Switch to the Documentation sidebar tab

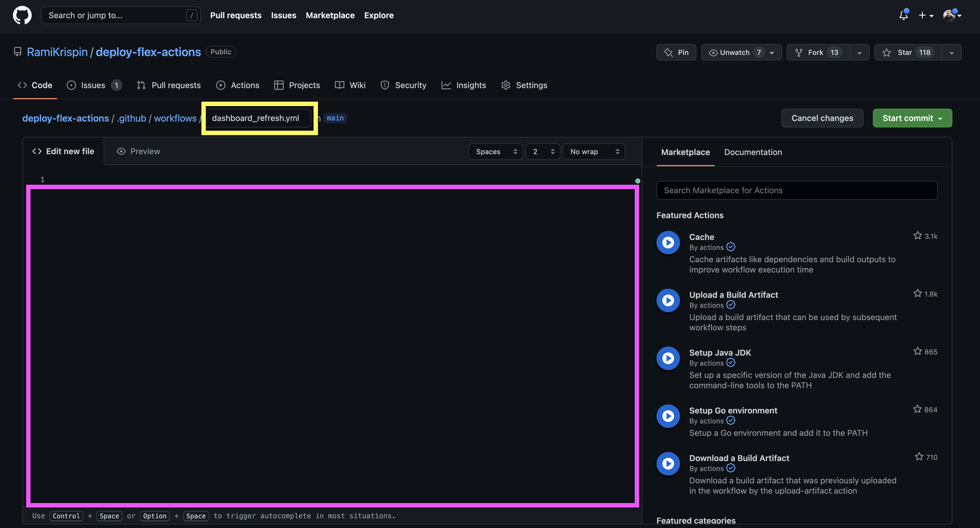(x=752, y=152)
